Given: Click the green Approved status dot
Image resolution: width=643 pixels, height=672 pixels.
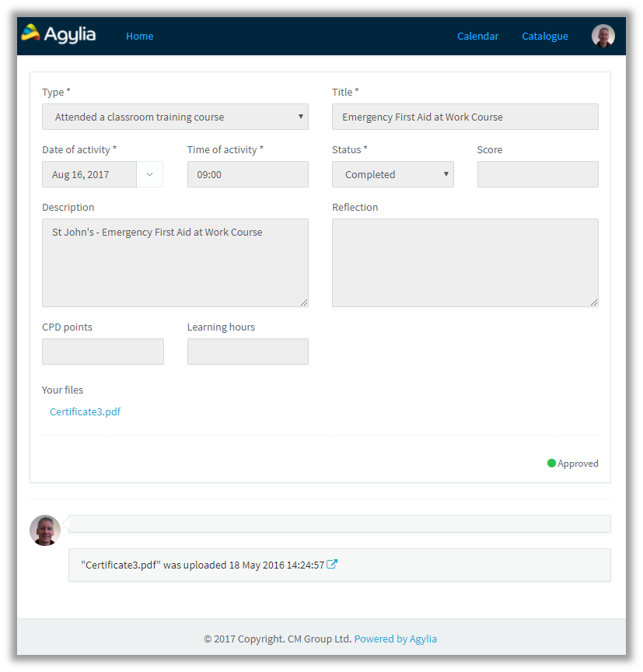Looking at the screenshot, I should point(551,463).
